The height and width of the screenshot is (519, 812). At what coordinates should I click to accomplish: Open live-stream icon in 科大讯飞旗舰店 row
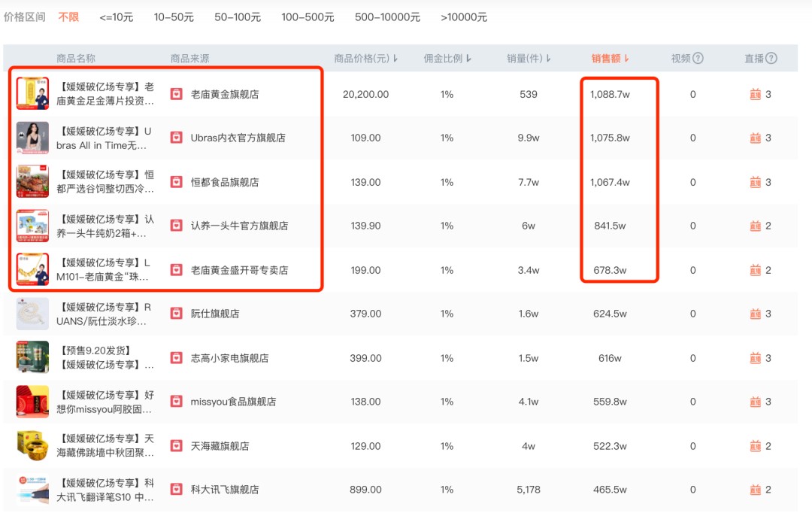coord(756,490)
